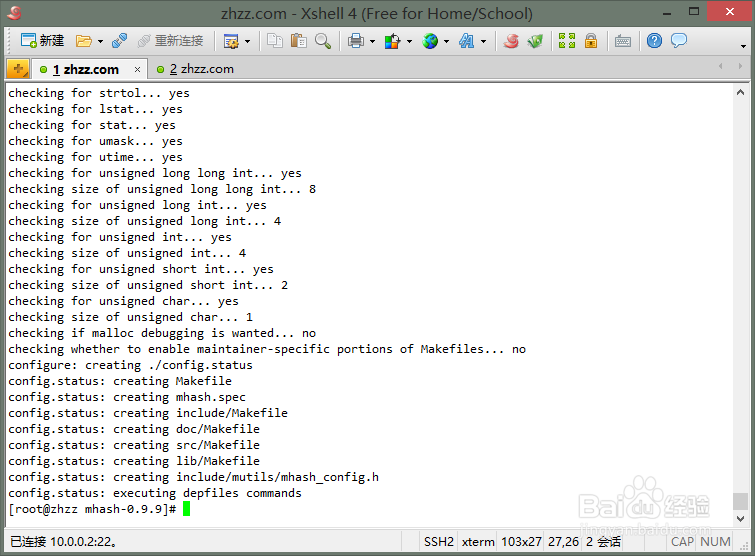Click the 27,26 cursor position entry
This screenshot has width=755, height=556.
(x=563, y=542)
